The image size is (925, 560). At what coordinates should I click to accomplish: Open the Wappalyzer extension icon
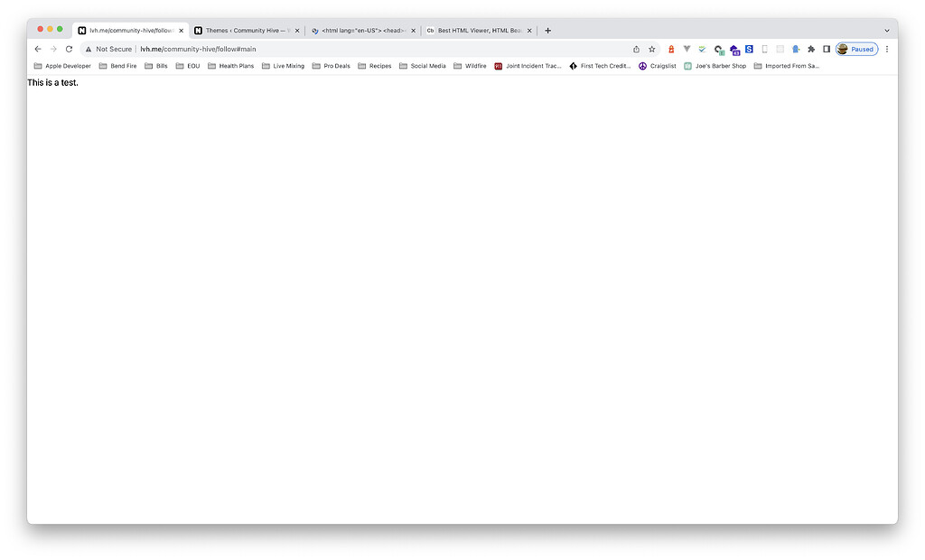pos(687,49)
